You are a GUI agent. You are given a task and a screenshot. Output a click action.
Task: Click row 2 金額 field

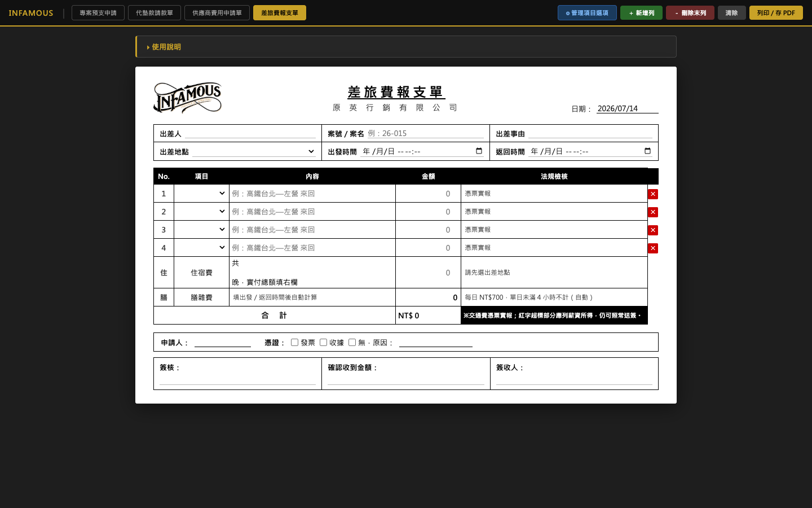428,212
